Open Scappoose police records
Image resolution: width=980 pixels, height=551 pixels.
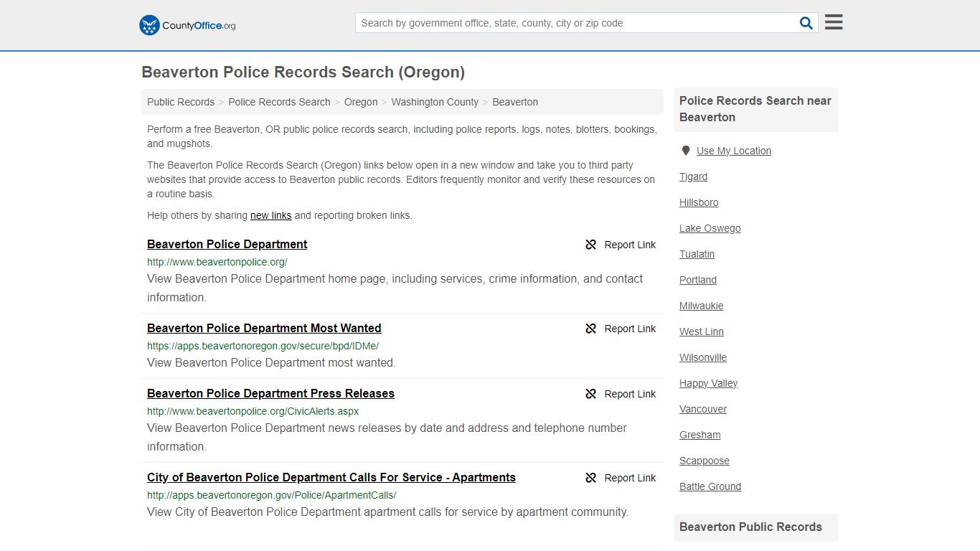click(705, 461)
